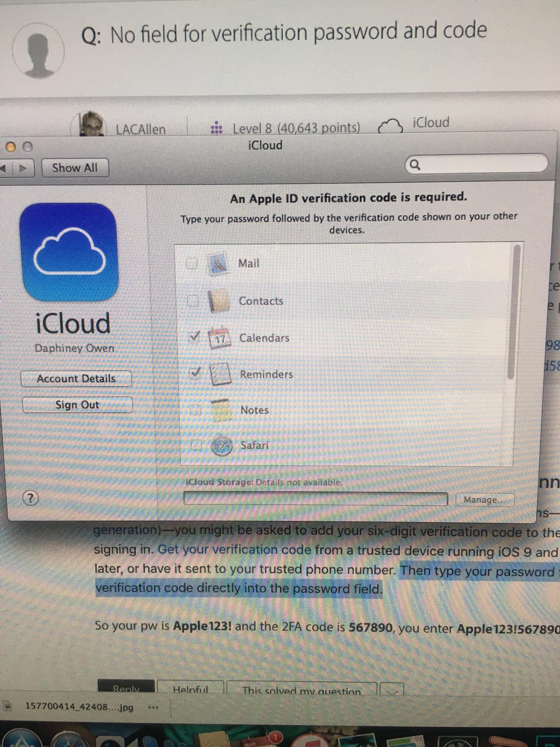Click This solved my question button
The height and width of the screenshot is (747, 560).
point(302,689)
